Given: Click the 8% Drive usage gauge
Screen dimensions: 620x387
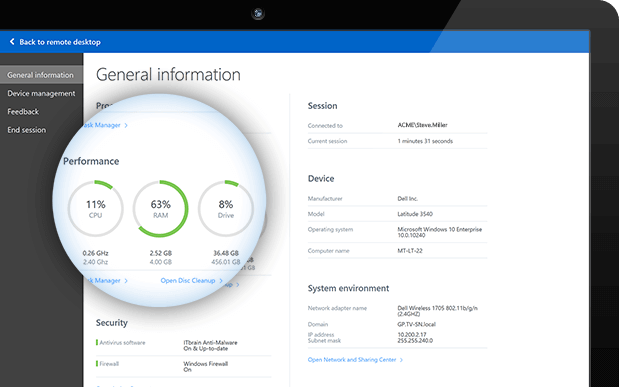Looking at the screenshot, I should [x=226, y=209].
